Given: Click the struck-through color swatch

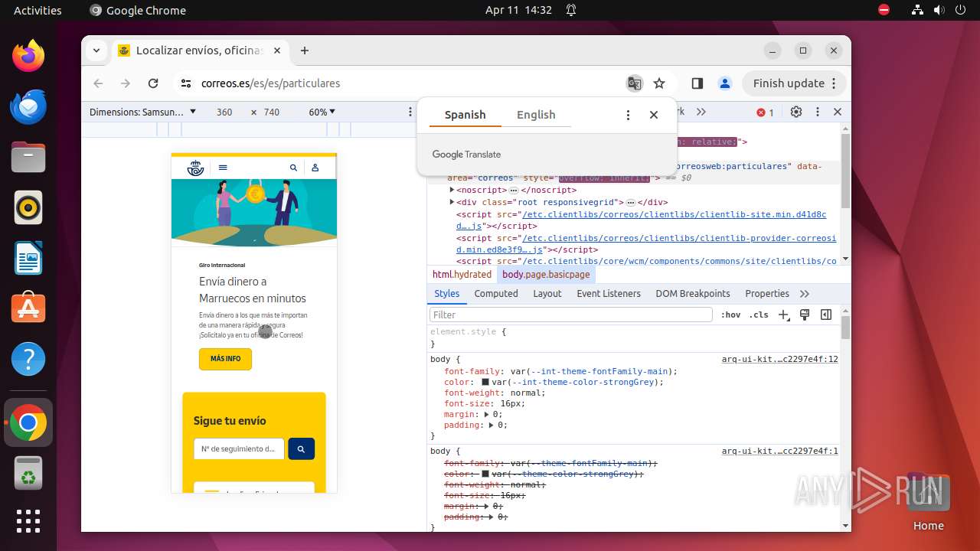Looking at the screenshot, I should [485, 474].
